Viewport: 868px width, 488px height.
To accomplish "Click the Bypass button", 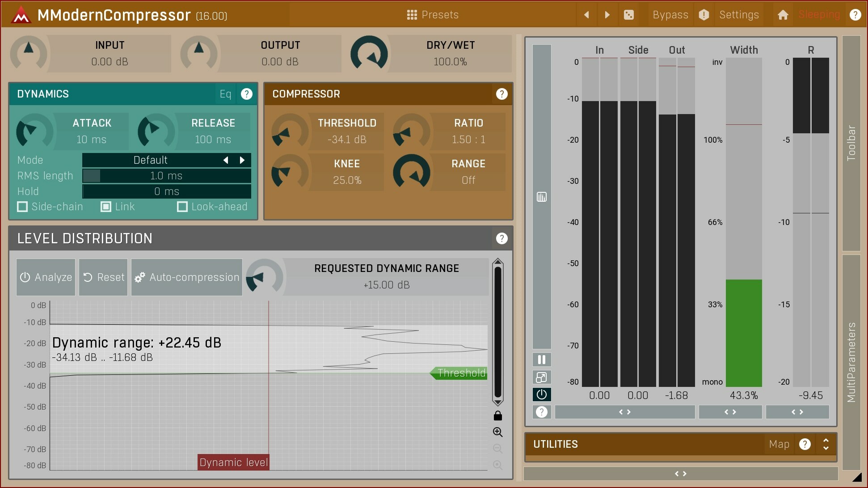I will [x=670, y=14].
